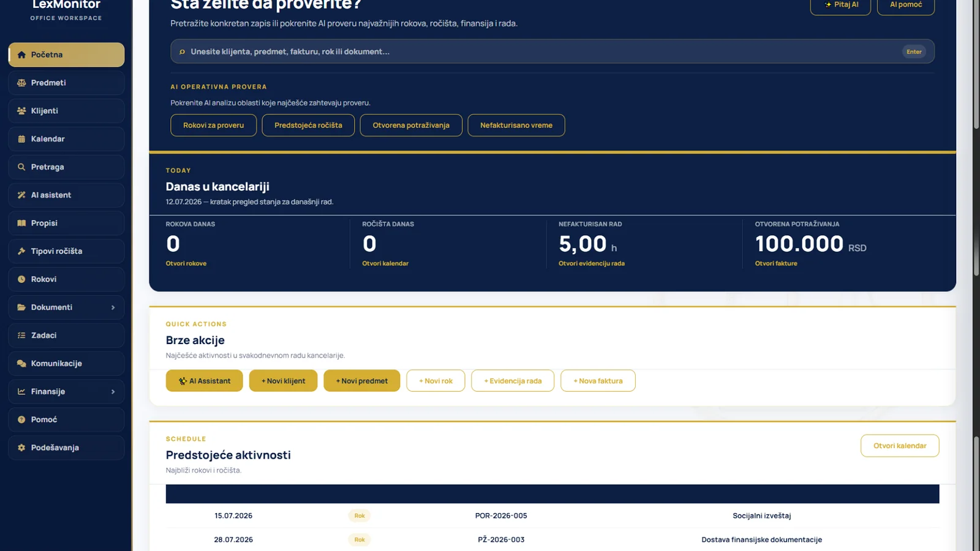Open the Kalendar via its calendar icon
The image size is (980, 551).
click(x=21, y=139)
